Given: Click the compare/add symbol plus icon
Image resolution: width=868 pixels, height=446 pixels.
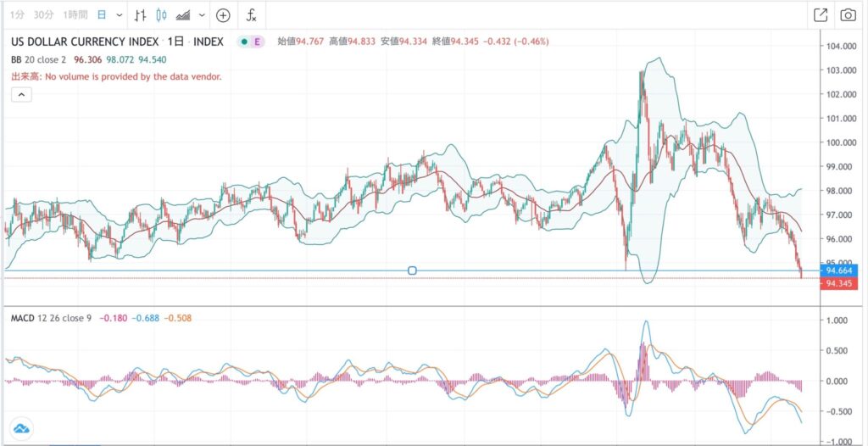Looking at the screenshot, I should 223,15.
